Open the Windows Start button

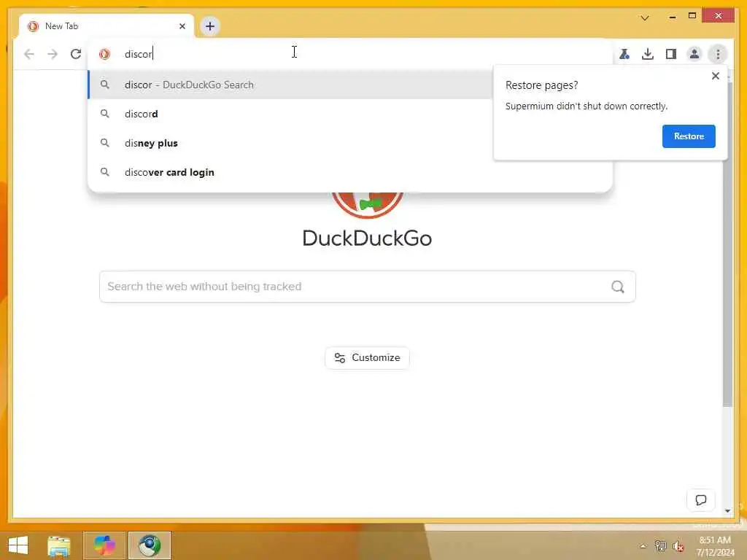click(18, 545)
